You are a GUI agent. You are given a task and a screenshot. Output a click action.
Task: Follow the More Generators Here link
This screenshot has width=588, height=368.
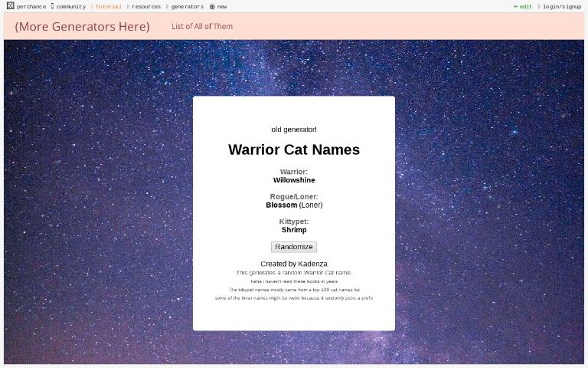[82, 26]
